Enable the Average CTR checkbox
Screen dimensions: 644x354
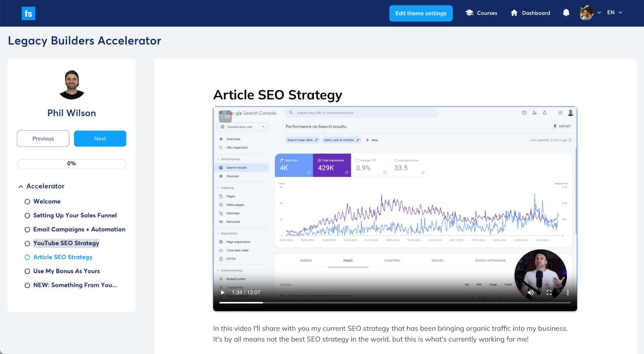pyautogui.click(x=358, y=161)
